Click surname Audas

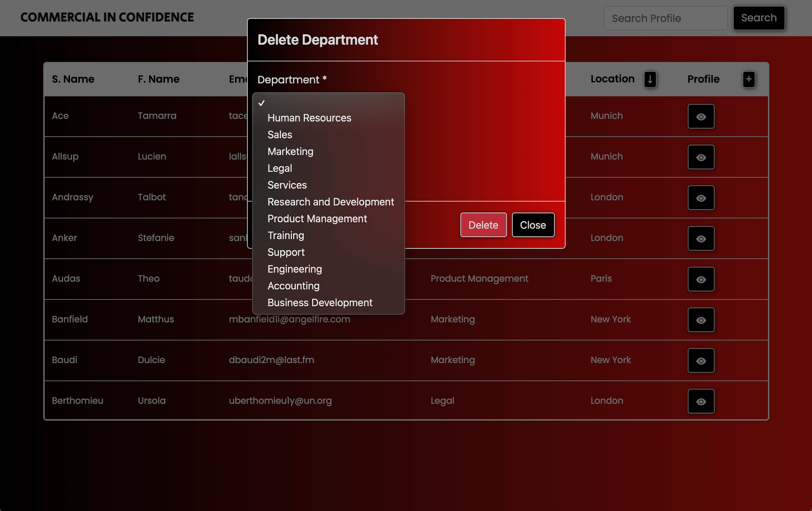point(66,278)
